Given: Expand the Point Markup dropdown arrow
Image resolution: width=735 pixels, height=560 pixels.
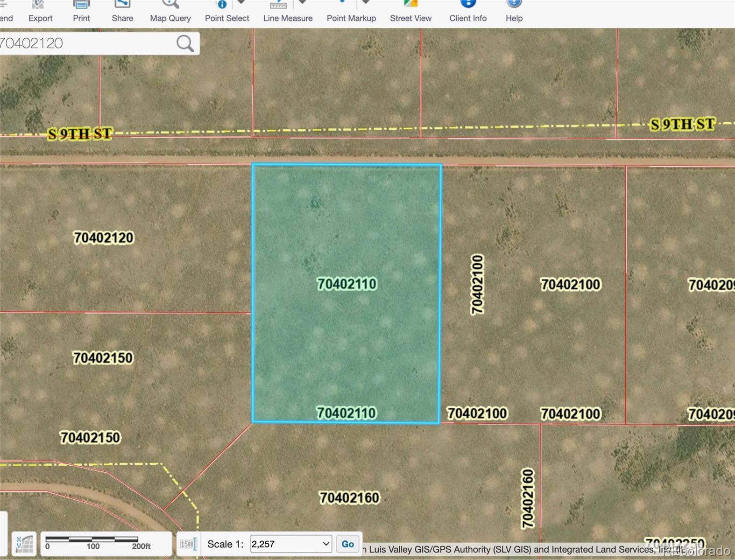Looking at the screenshot, I should click(366, 3).
